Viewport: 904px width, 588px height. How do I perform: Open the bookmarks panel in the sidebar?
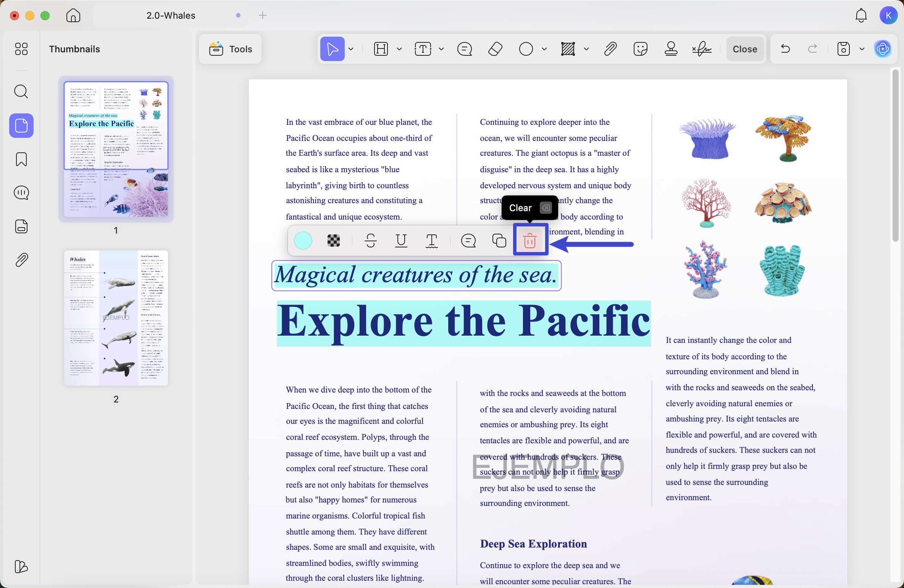21,159
